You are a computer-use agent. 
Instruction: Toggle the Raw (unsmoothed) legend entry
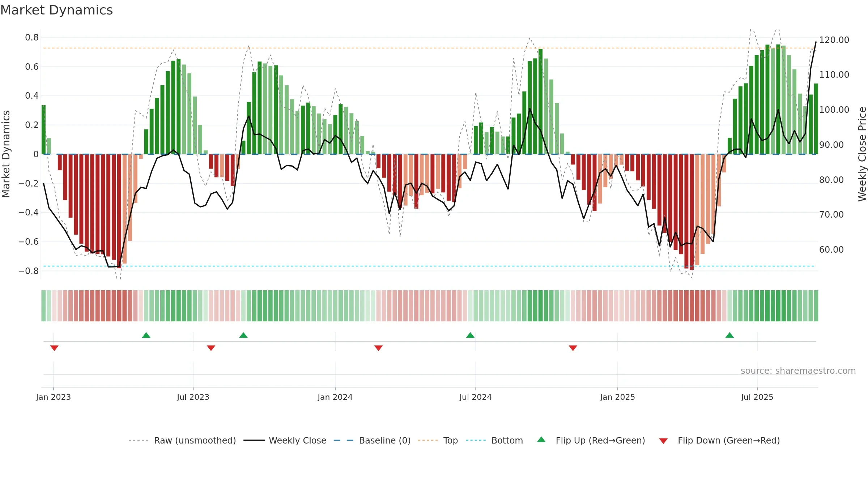click(x=182, y=440)
